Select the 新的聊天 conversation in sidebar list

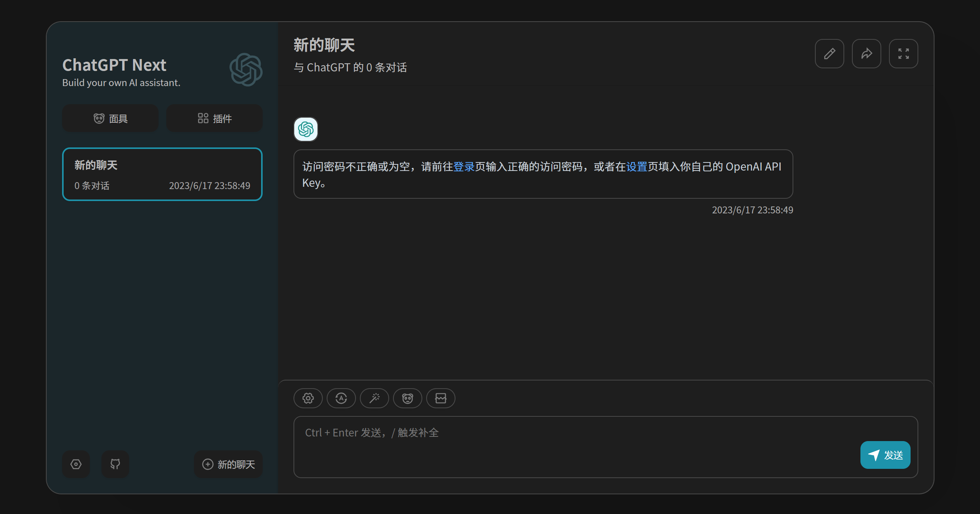pyautogui.click(x=162, y=174)
